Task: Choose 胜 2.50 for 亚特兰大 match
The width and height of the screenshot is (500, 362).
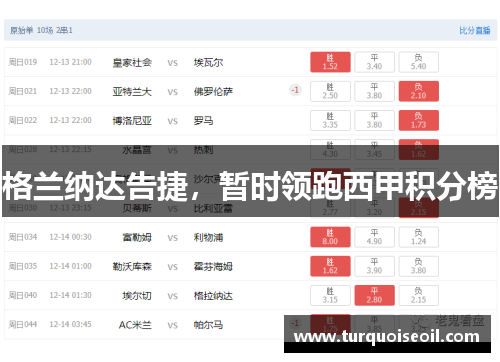Action: (x=330, y=91)
